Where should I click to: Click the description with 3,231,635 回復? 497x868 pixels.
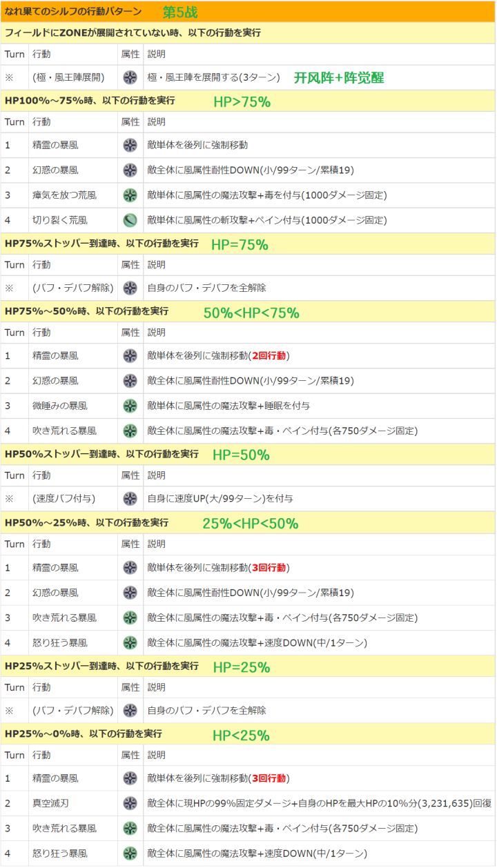pyautogui.click(x=319, y=803)
